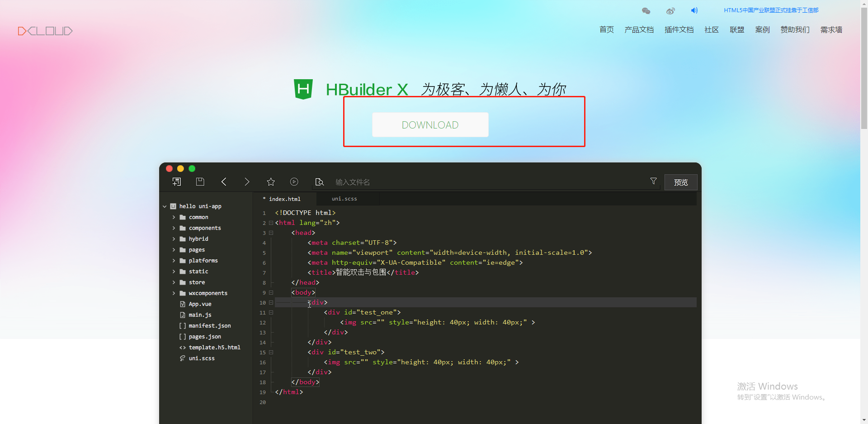This screenshot has height=424, width=868.
Task: Click the DCLOUD logo
Action: click(x=45, y=31)
